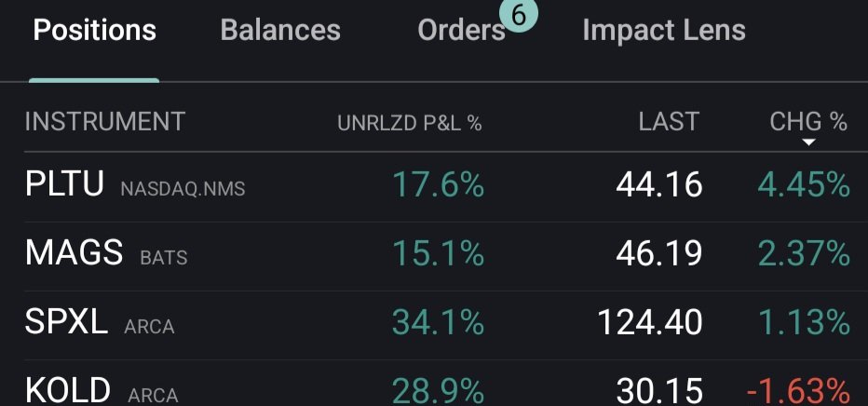868x406 pixels.
Task: Switch to the Impact Lens tab
Action: (663, 31)
